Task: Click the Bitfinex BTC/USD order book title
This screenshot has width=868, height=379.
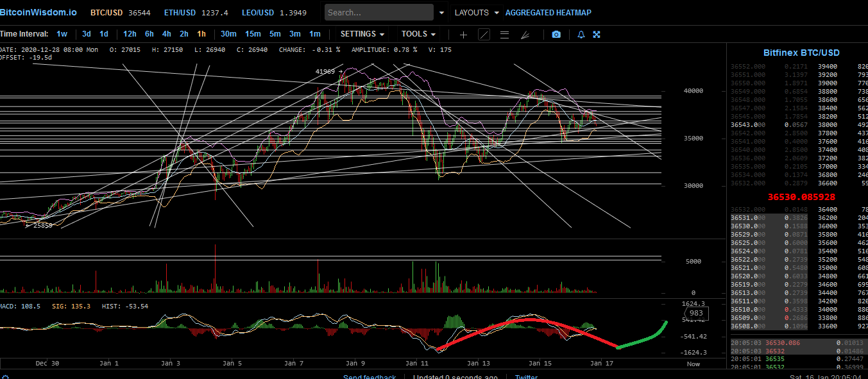Action: click(801, 53)
